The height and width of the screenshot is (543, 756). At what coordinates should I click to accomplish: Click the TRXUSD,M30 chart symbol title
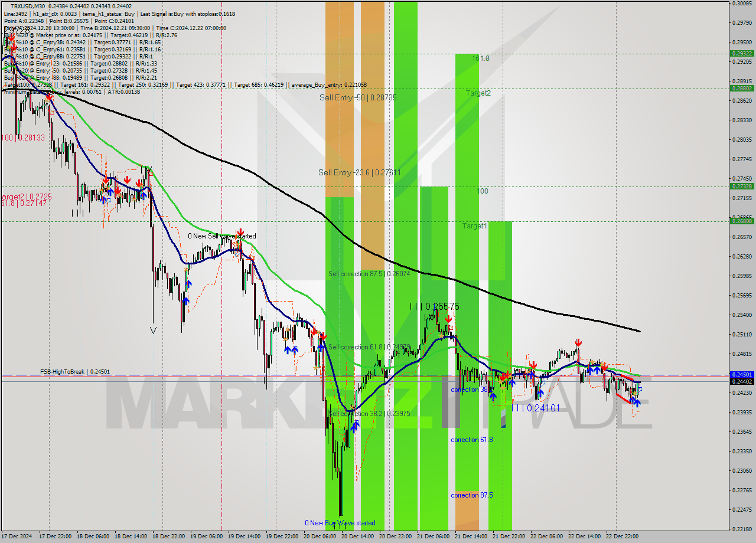(x=28, y=6)
